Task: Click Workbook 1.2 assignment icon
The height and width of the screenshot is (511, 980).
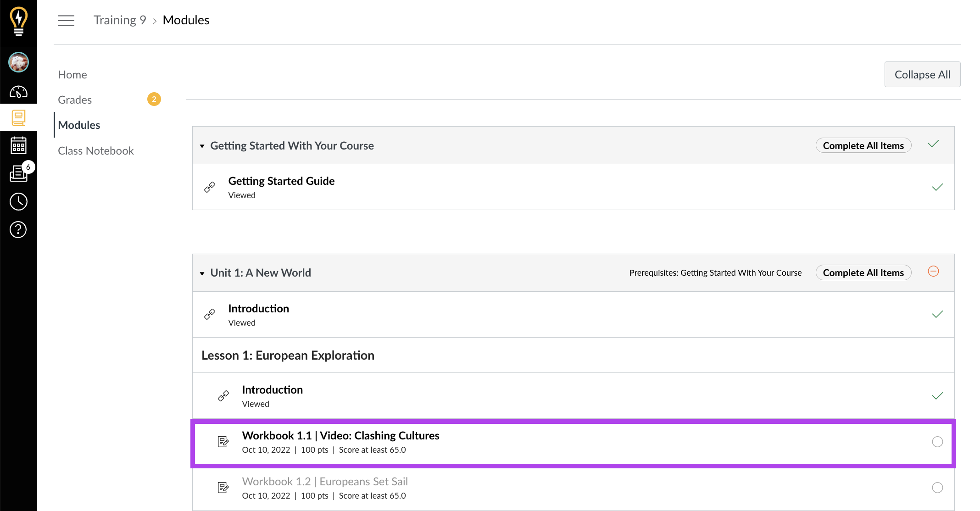Action: coord(223,488)
